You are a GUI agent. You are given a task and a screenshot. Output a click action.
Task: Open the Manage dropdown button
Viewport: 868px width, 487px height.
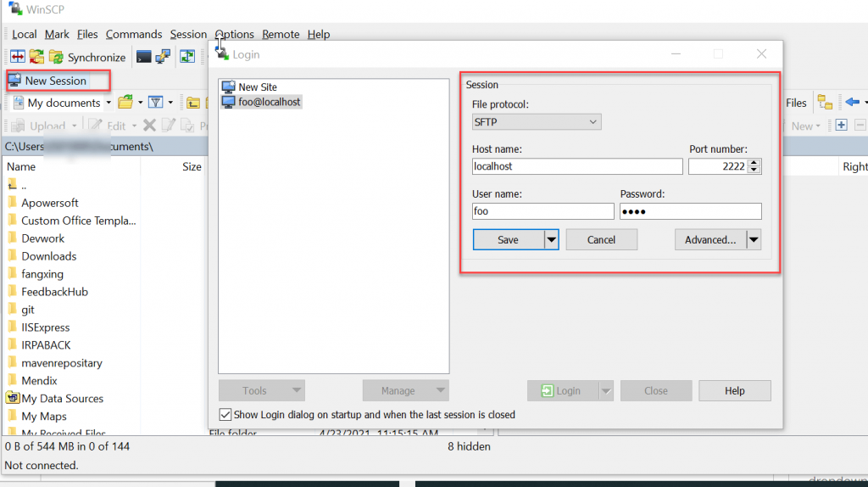(405, 390)
